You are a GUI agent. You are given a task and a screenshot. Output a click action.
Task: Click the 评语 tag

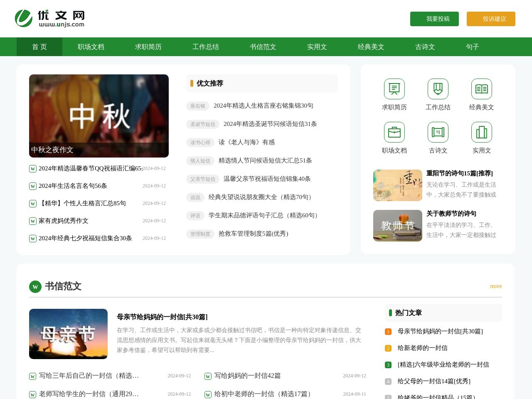195,216
